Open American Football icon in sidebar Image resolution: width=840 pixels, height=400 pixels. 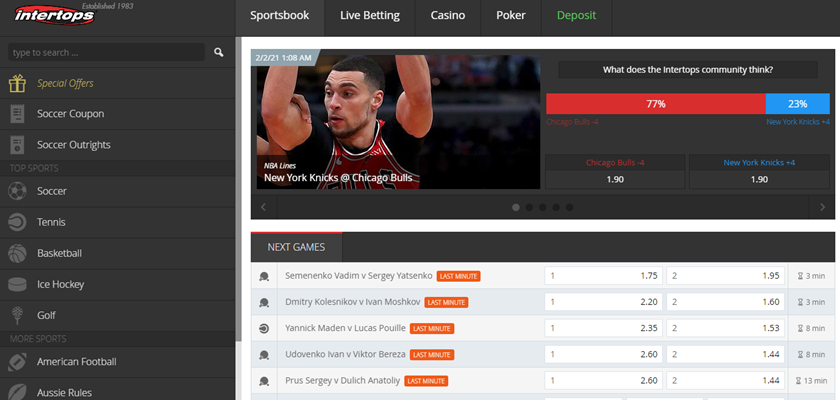click(17, 361)
